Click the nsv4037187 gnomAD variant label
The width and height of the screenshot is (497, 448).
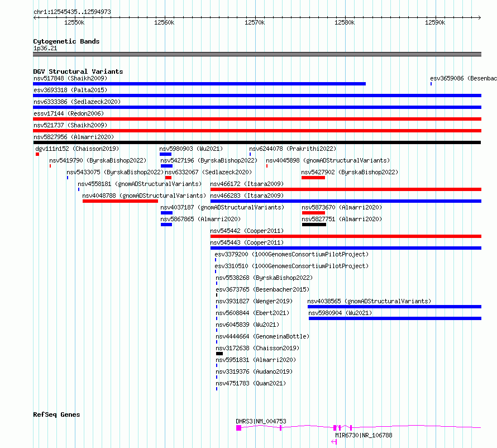[222, 207]
